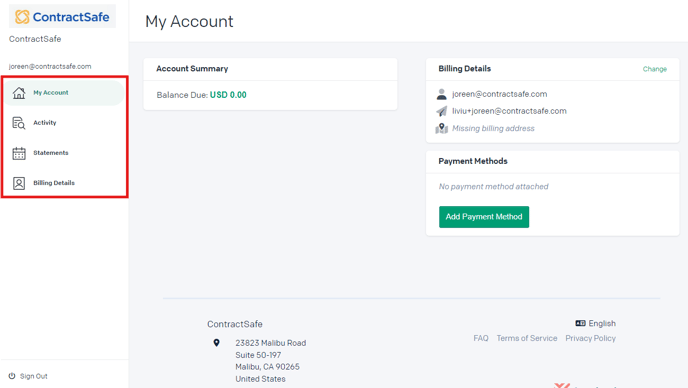Viewport: 688px width, 388px height.
Task: Click the ContractSafe name under the logo
Action: (35, 39)
